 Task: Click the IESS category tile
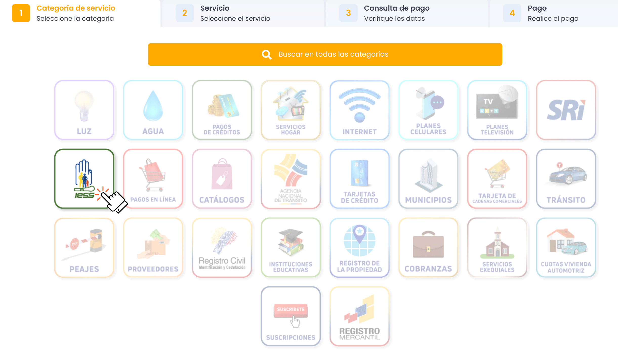pos(84,179)
